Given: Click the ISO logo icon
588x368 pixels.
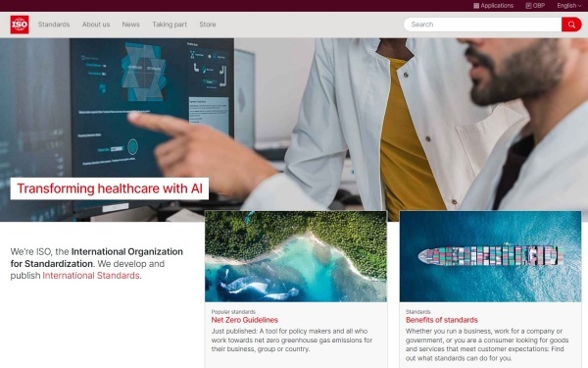Looking at the screenshot, I should coord(20,25).
